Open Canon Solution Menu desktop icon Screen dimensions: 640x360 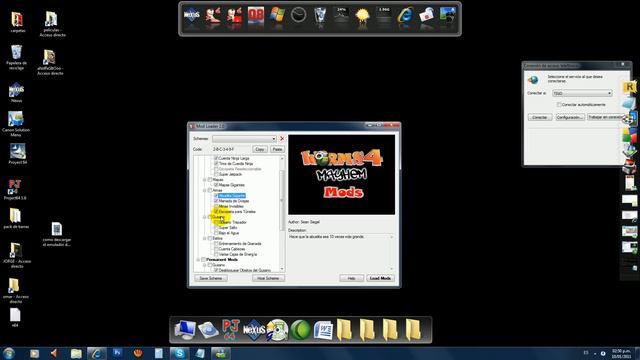click(16, 119)
